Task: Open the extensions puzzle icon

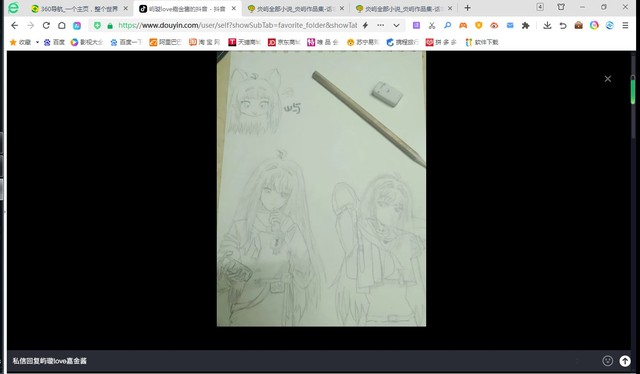Action: [525, 25]
